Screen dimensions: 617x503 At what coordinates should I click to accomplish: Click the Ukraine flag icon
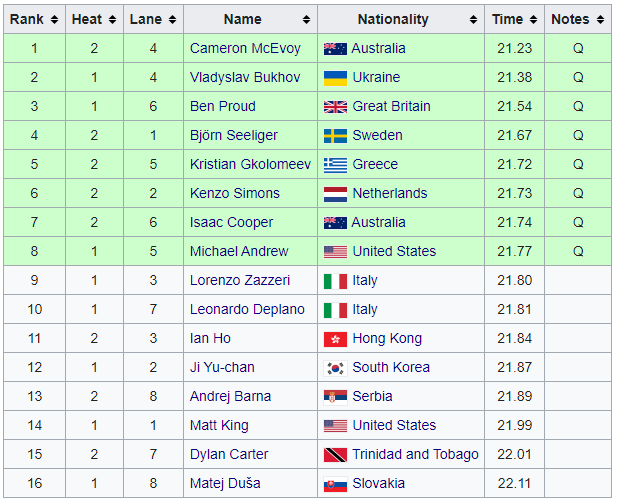coord(335,78)
